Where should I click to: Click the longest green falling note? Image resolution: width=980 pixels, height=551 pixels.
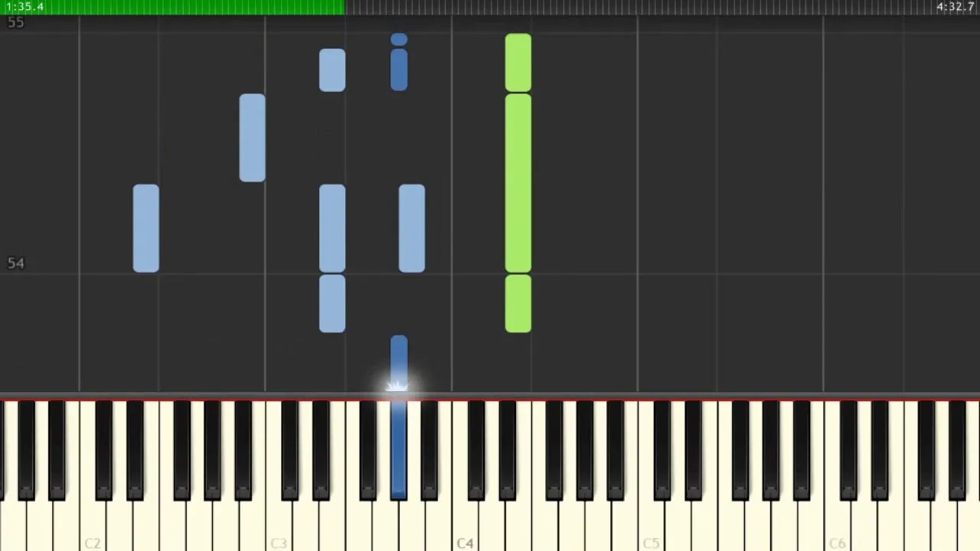[518, 184]
